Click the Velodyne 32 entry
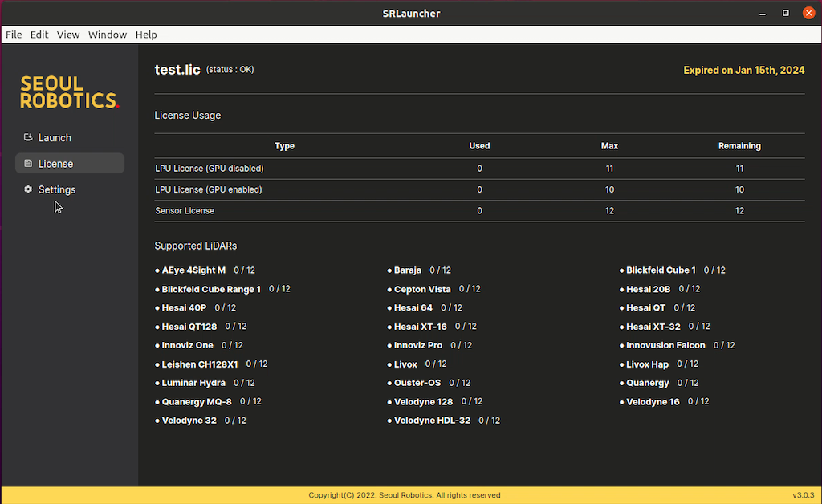The image size is (822, 504). (x=200, y=421)
